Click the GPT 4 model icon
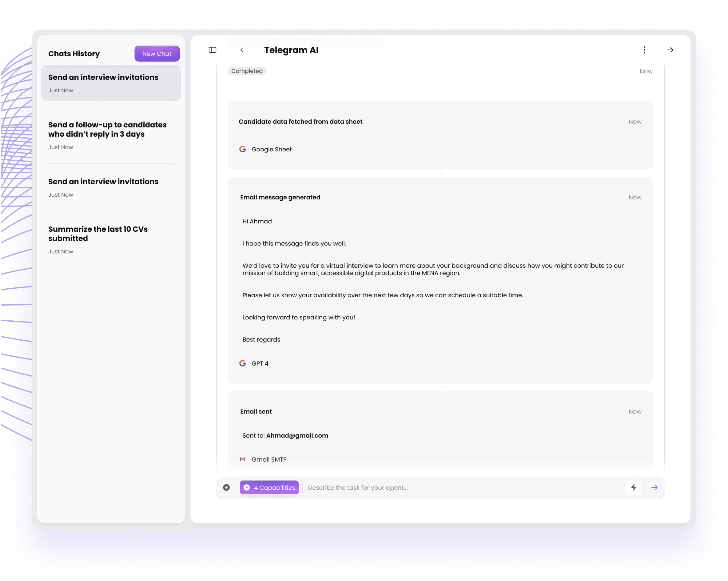The image size is (728, 581). coord(243,363)
